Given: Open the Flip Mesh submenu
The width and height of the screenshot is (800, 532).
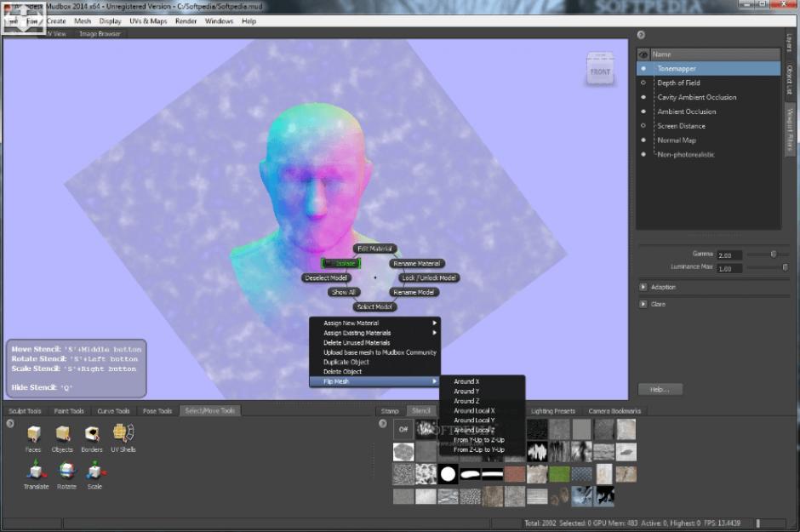Looking at the screenshot, I should click(x=375, y=381).
